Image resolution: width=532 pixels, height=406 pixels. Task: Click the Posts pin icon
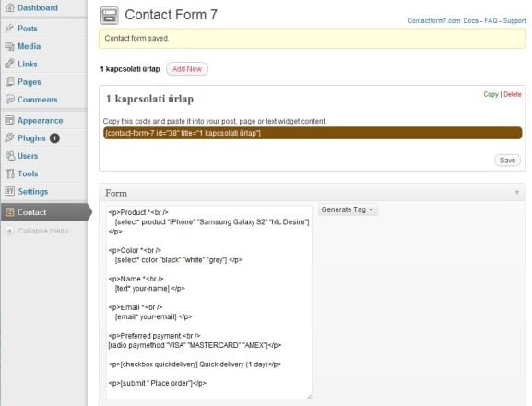[9, 29]
